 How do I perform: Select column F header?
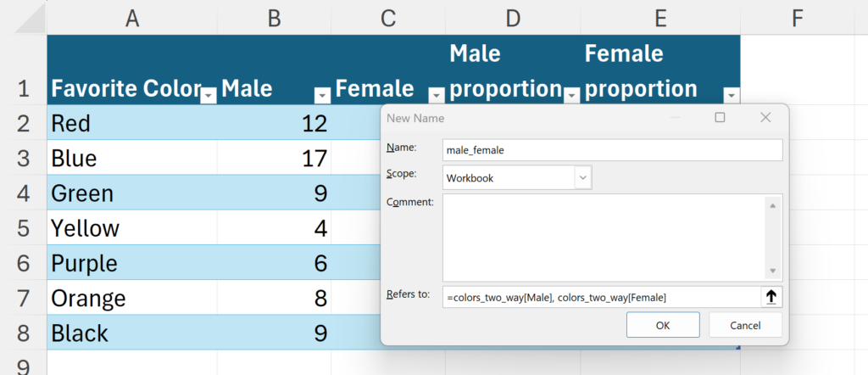click(797, 17)
